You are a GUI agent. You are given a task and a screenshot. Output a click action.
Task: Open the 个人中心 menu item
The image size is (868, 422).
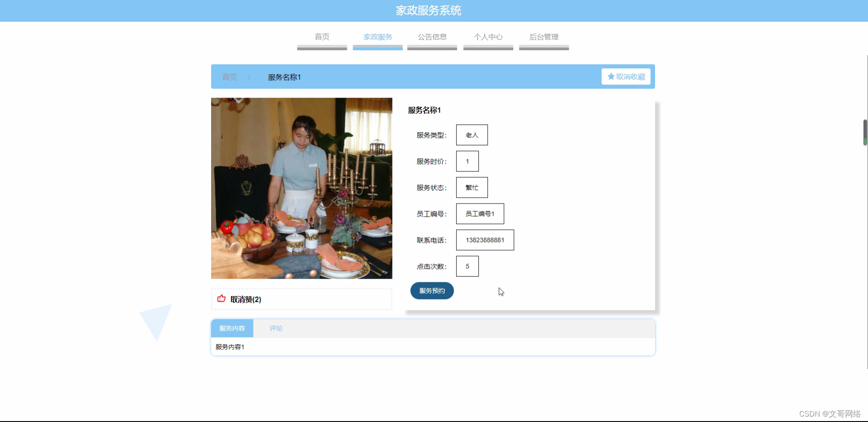click(488, 37)
